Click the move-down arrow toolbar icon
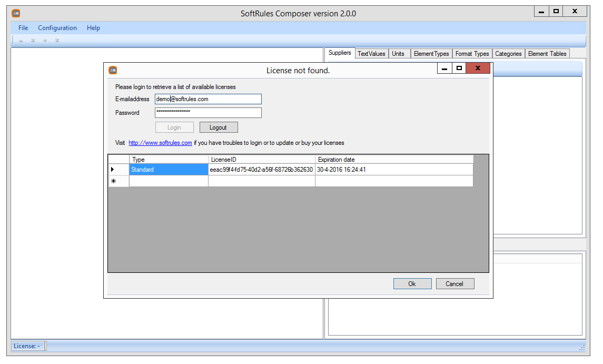The height and width of the screenshot is (364, 603). [x=45, y=41]
